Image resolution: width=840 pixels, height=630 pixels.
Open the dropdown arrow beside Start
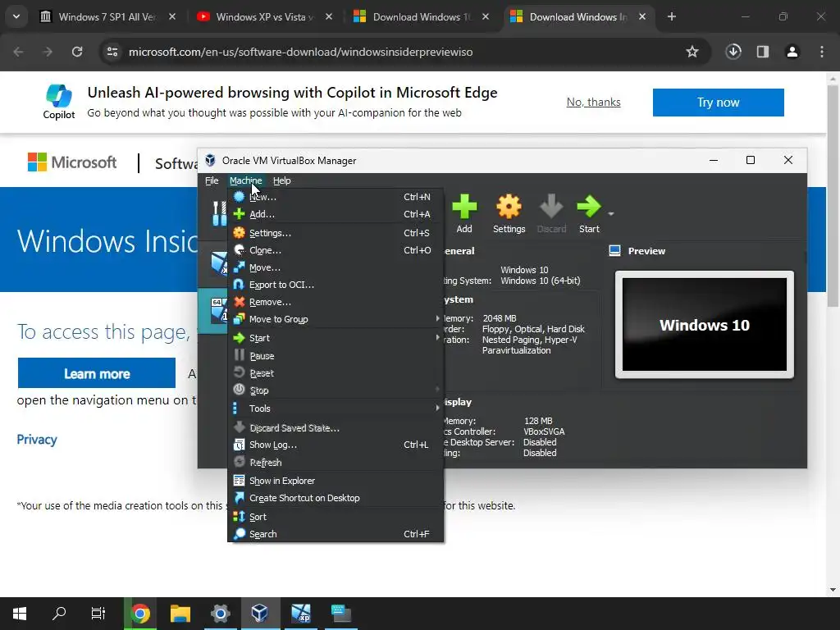coord(610,214)
